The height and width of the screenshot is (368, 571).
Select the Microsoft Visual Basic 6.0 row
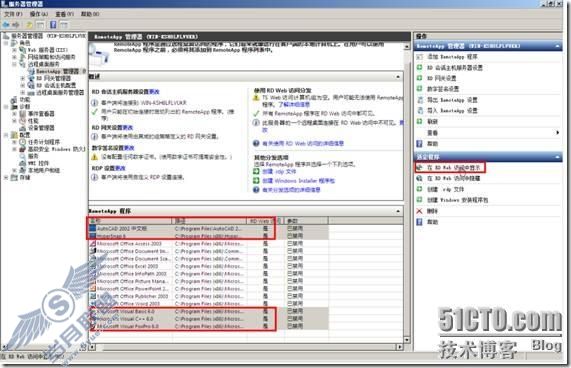click(x=209, y=311)
